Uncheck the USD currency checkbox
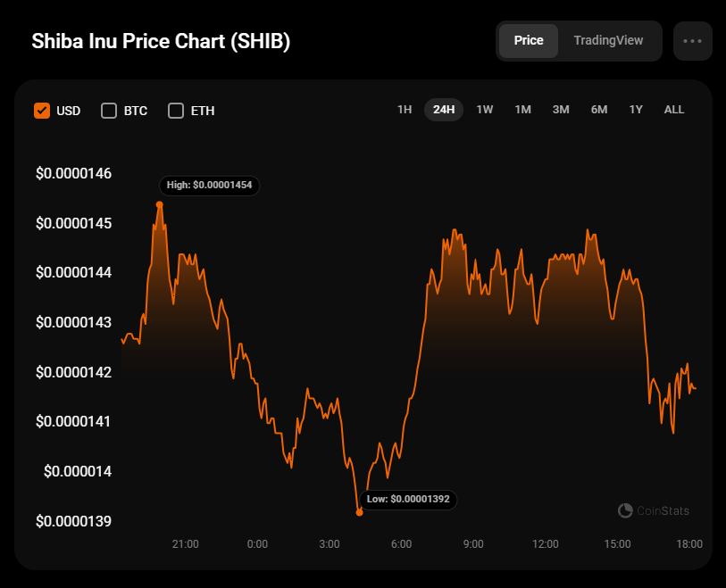Screen dimensions: 726x588 click(x=42, y=111)
